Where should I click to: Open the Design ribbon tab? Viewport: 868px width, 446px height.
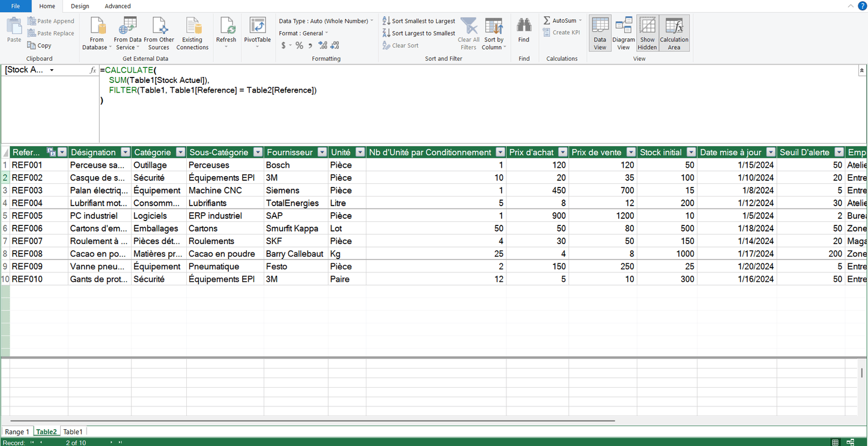tap(80, 6)
